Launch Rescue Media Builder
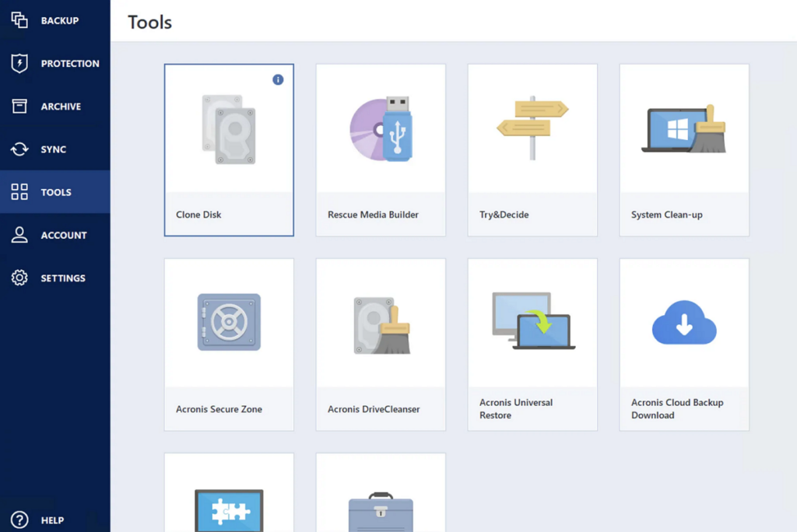This screenshot has height=532, width=797. point(380,149)
